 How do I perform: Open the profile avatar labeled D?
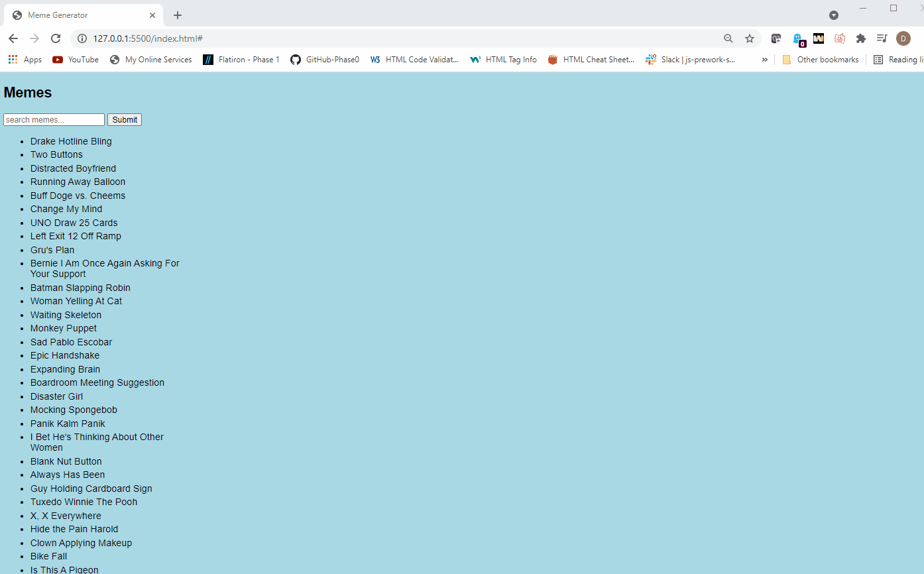click(903, 38)
